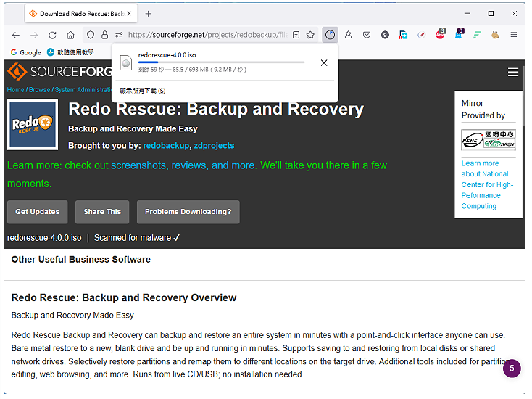
Task: Open the zdprojects author link
Action: pos(214,146)
